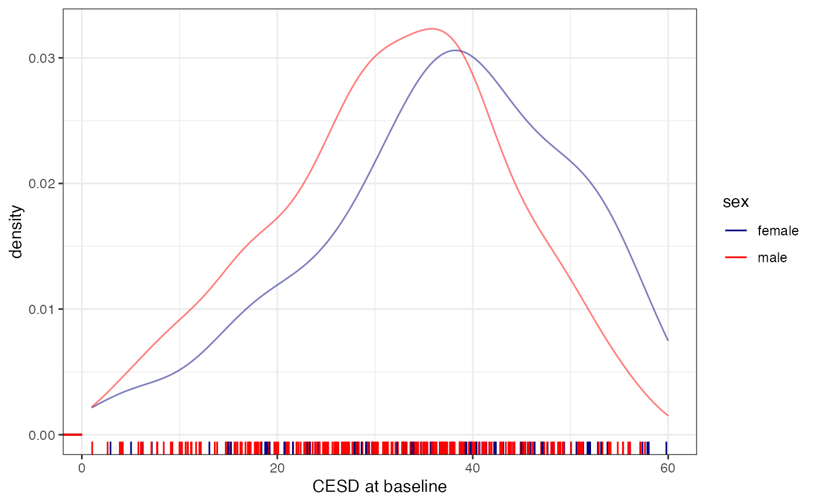Click the "sex" legend title
Screen dimensions: 816x504
[x=736, y=202]
